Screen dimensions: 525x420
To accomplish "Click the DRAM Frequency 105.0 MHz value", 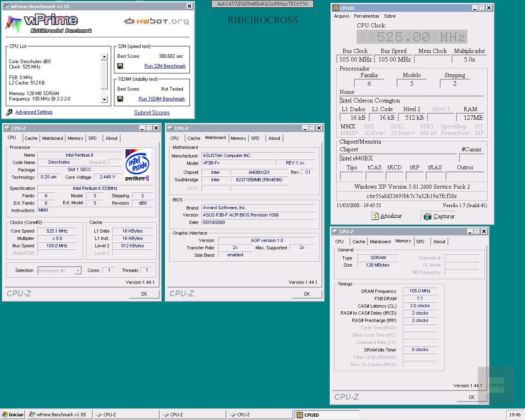I will coord(420,291).
